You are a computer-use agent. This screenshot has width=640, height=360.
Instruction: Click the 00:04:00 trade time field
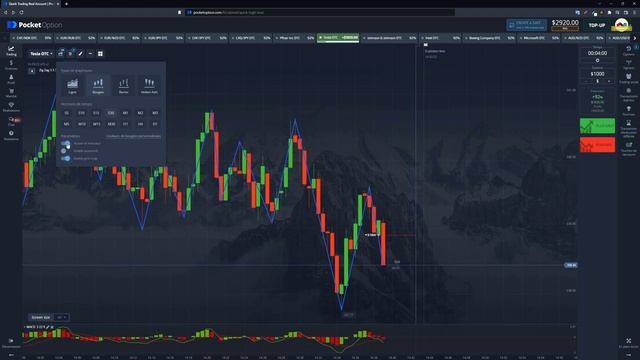click(597, 53)
